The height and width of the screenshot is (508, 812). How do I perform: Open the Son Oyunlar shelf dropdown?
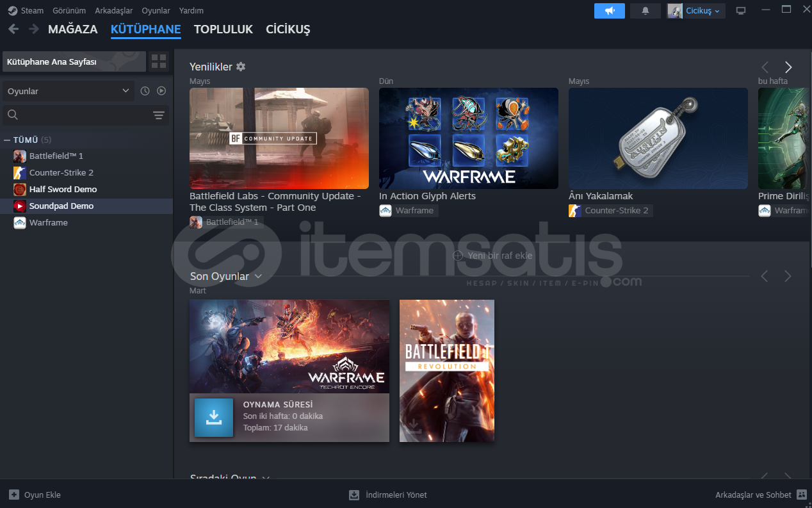pos(258,276)
